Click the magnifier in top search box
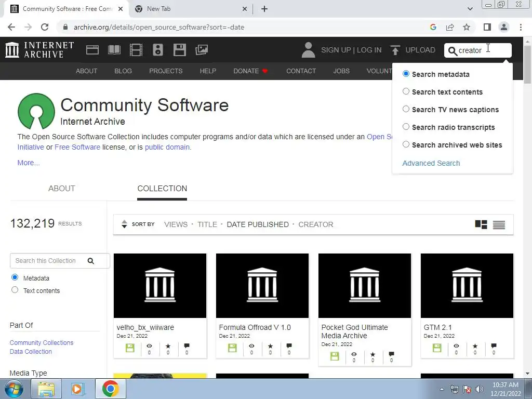 pyautogui.click(x=453, y=51)
